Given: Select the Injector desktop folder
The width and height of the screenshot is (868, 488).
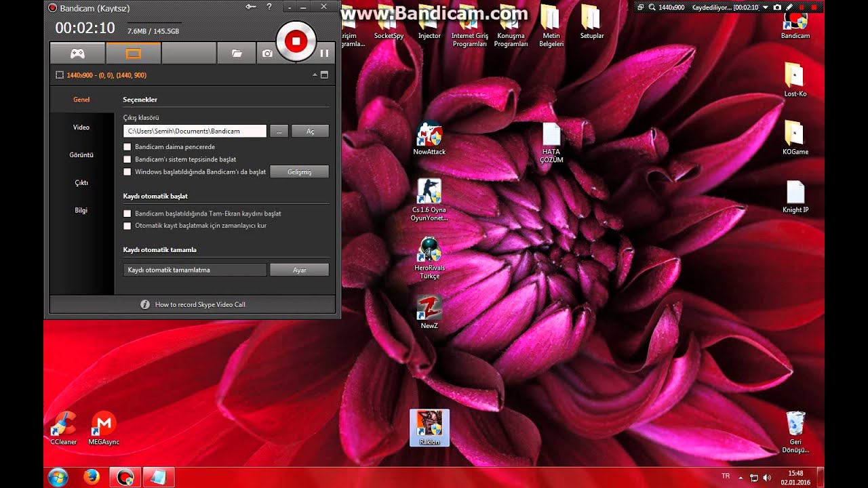Looking at the screenshot, I should (x=429, y=22).
